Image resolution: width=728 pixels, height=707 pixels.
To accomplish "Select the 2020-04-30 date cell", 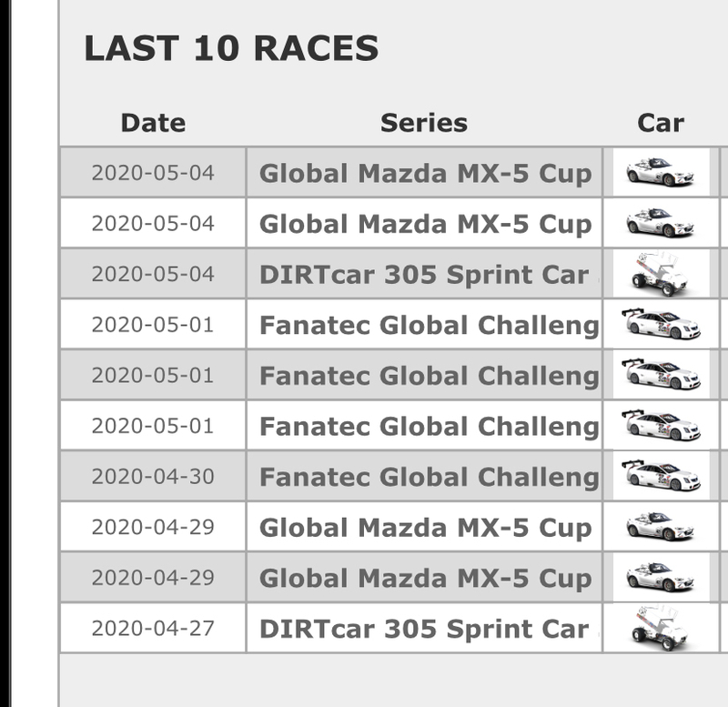I will click(x=153, y=476).
